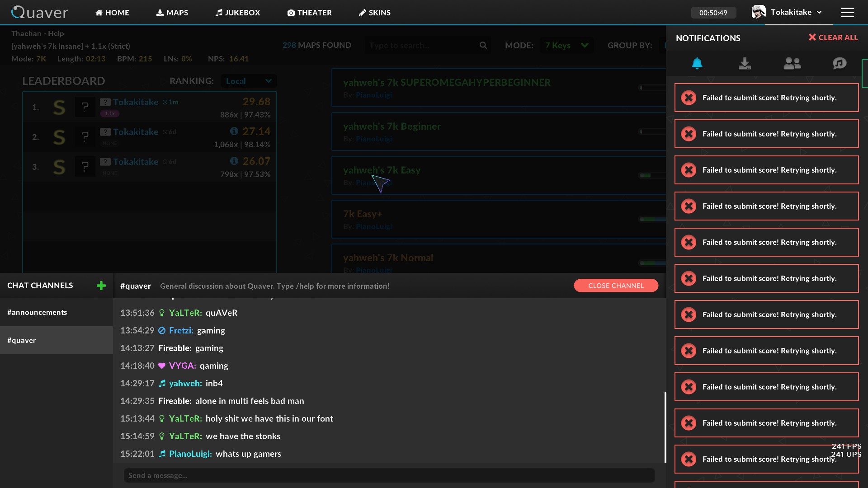Add a new chat channel with plus icon
868x488 pixels.
coord(101,286)
